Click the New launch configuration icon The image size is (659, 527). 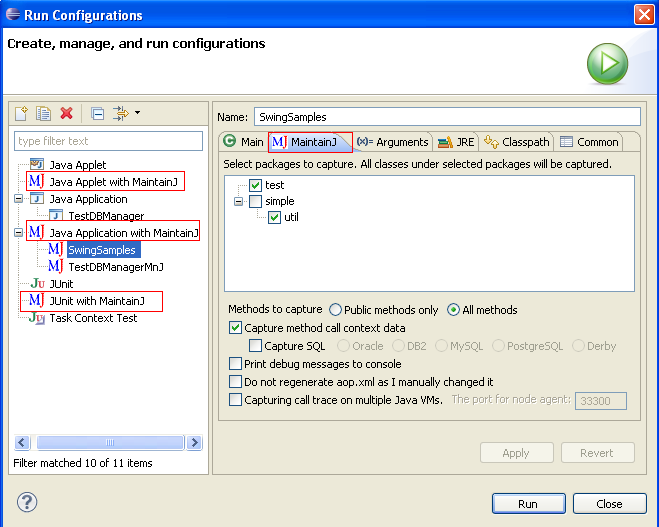click(x=22, y=114)
